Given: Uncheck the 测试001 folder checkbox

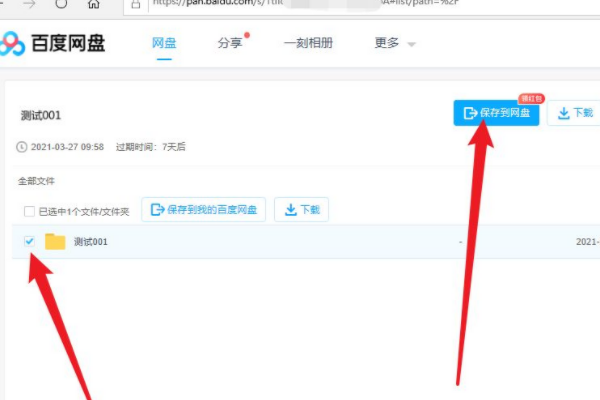Looking at the screenshot, I should [29, 241].
